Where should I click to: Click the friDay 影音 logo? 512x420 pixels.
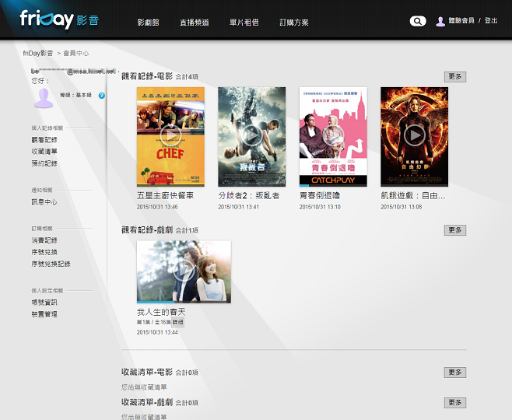(x=59, y=19)
